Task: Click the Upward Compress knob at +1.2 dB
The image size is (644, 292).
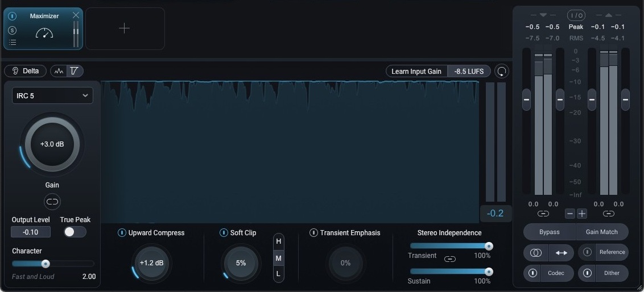Action: tap(151, 263)
